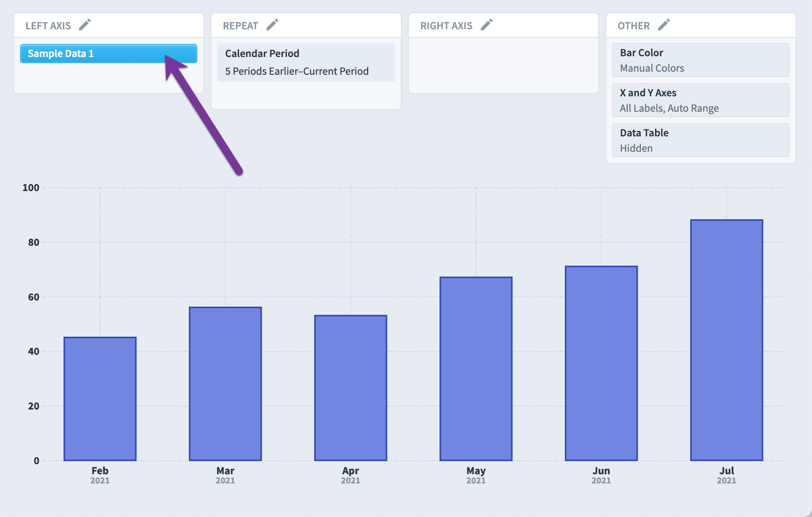The image size is (812, 517).
Task: Open the Data Table setting
Action: [x=701, y=140]
